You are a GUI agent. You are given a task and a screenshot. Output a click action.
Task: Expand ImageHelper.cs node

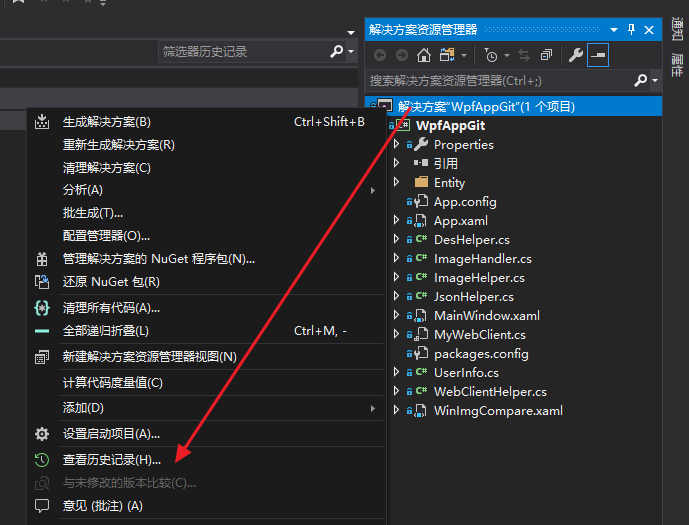click(396, 276)
